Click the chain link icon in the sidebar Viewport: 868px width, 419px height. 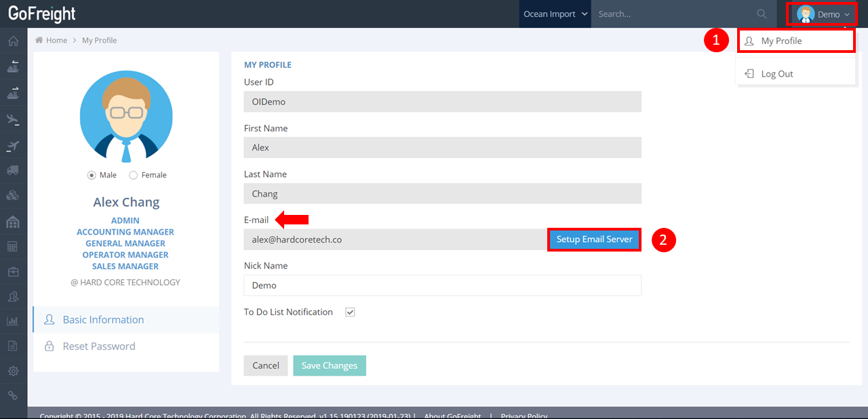coord(13,395)
